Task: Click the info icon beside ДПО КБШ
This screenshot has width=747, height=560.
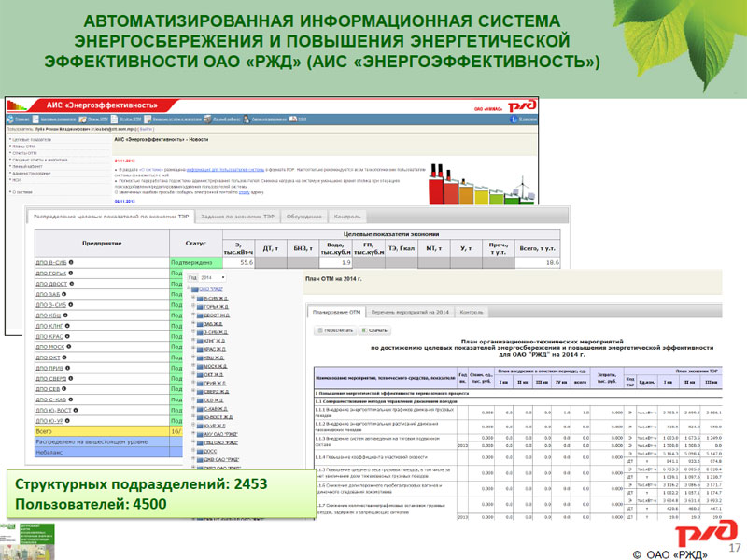Action: (x=65, y=315)
